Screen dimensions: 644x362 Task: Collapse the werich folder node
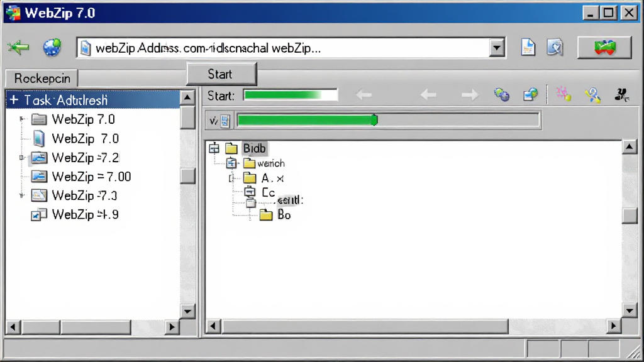231,163
